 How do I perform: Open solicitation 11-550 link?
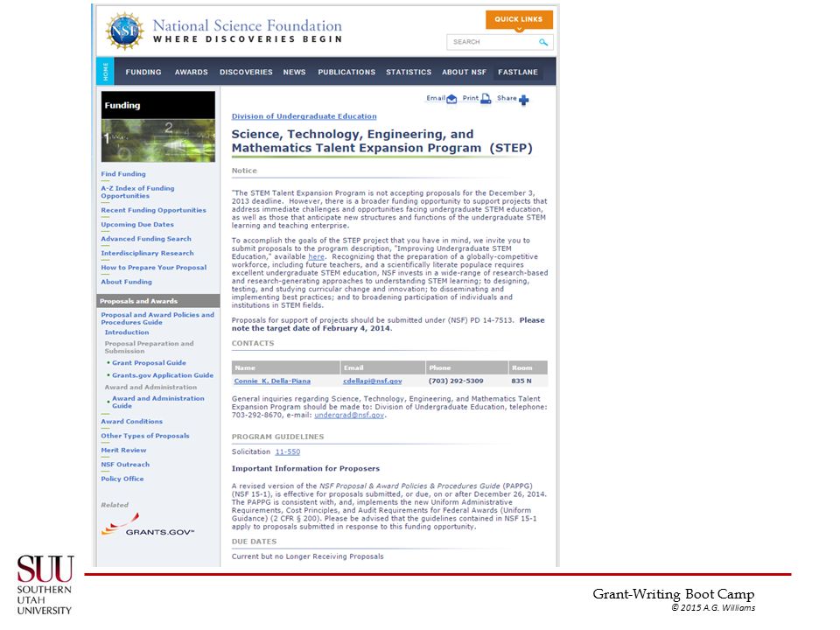pyautogui.click(x=288, y=452)
